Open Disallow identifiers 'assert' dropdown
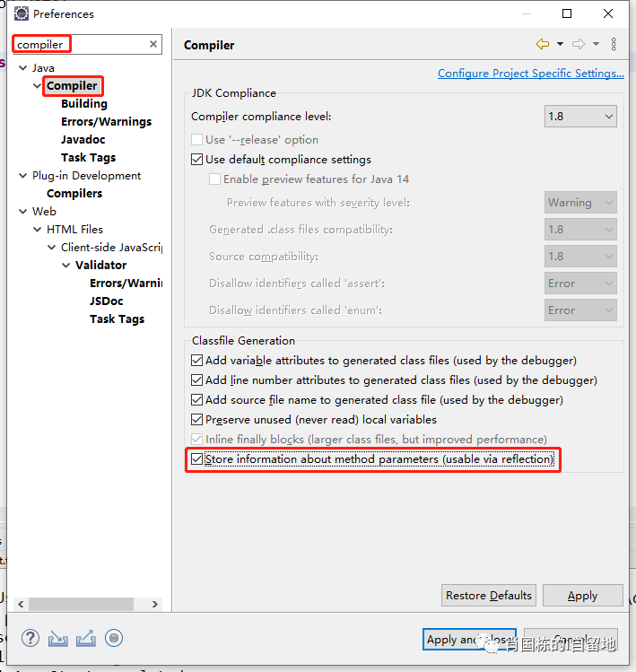Viewport: 636px width, 672px height. pos(580,284)
